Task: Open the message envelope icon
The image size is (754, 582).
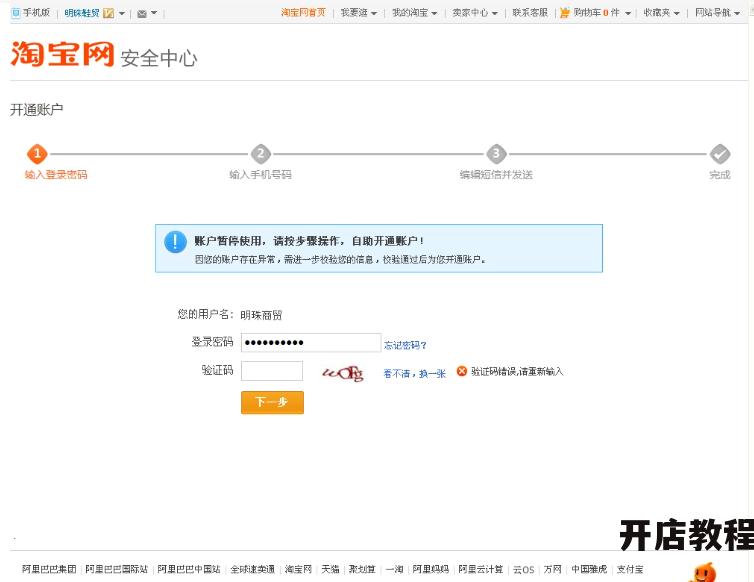Action: point(142,13)
